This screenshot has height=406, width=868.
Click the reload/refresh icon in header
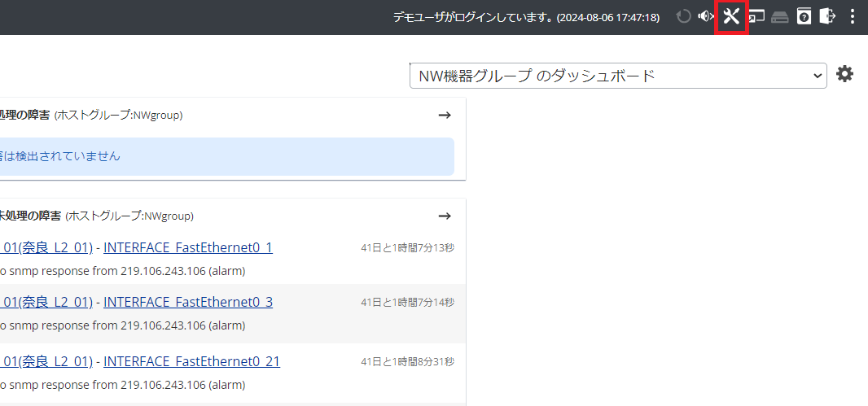683,17
